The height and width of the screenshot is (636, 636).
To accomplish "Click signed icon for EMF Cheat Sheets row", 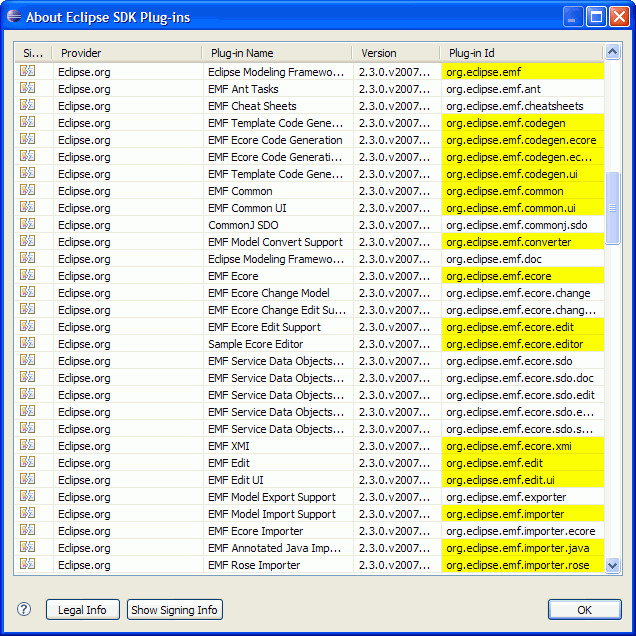I will (28, 106).
